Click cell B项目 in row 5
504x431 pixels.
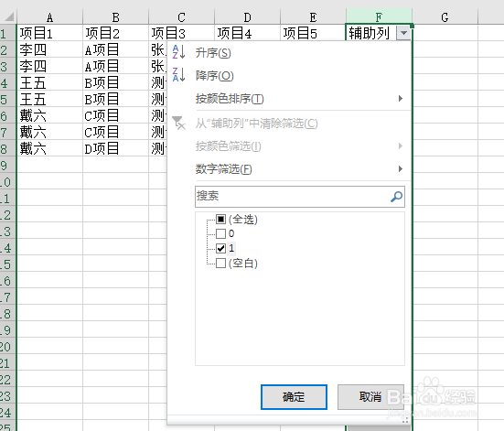point(116,99)
